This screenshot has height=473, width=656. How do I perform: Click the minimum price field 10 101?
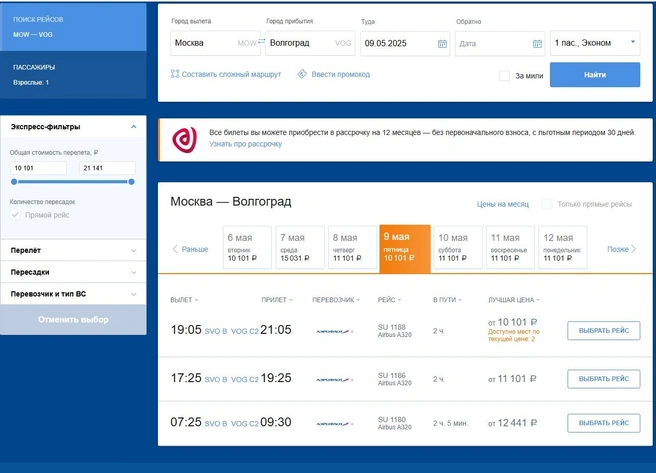point(38,168)
